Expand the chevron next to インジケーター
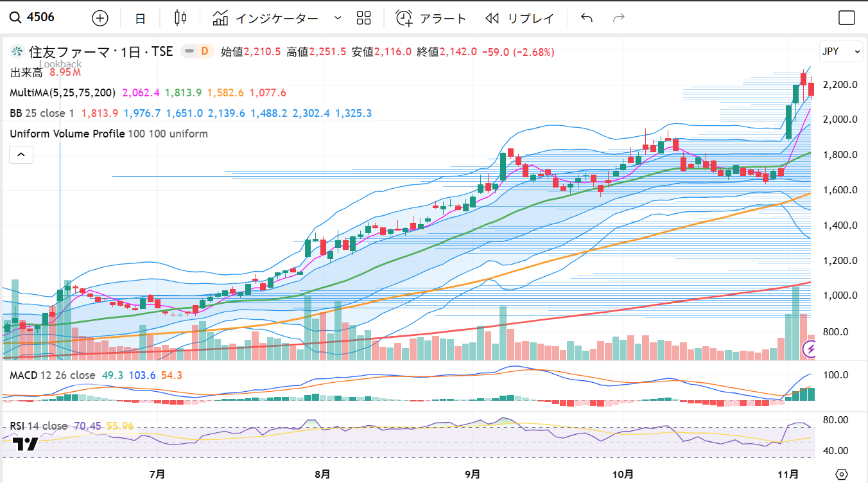 click(x=338, y=18)
